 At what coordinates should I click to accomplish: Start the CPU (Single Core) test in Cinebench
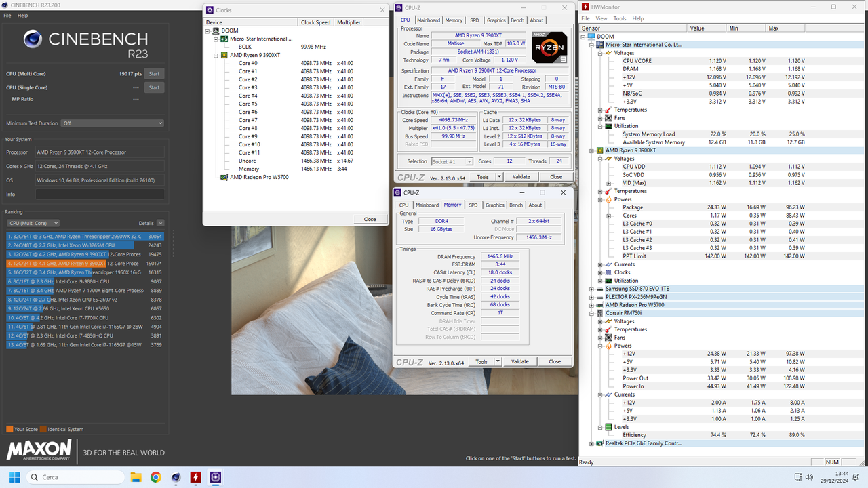tap(154, 87)
